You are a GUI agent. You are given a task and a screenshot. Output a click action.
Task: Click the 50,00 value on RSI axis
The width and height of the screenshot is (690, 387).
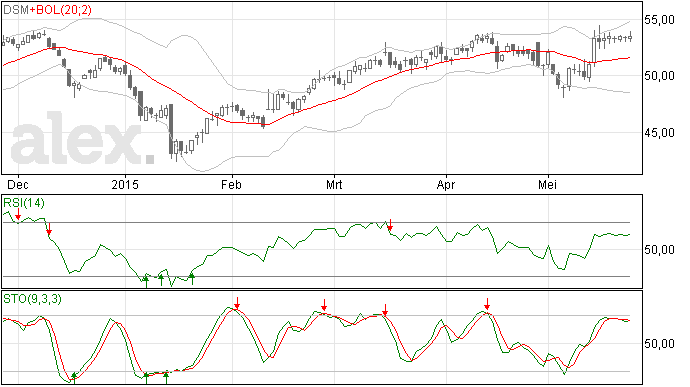[x=659, y=250]
